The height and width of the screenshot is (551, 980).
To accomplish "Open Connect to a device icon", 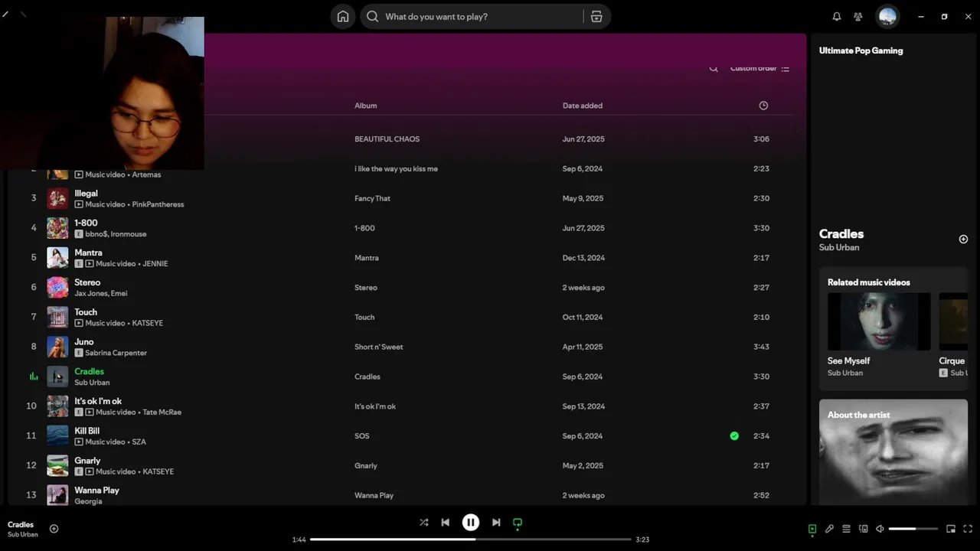I will (864, 529).
